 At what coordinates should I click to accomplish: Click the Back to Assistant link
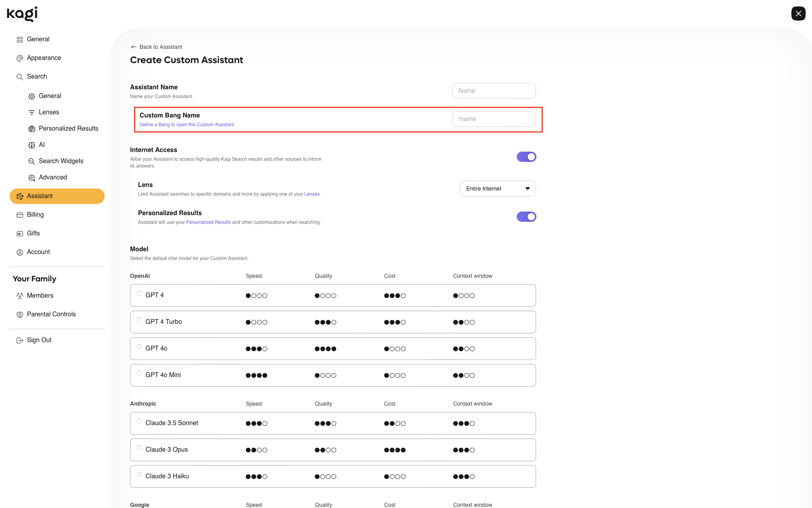[x=157, y=47]
